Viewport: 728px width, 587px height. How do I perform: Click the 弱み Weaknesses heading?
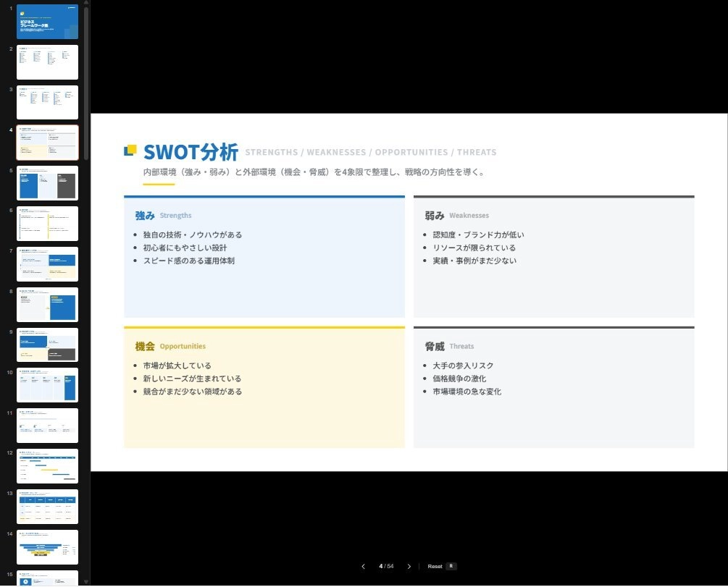click(x=456, y=215)
